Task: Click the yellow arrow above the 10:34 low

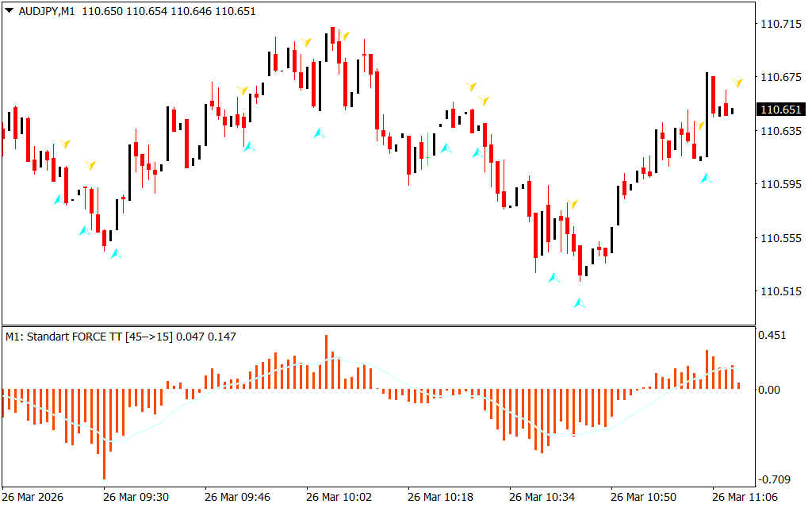Action: click(x=572, y=205)
